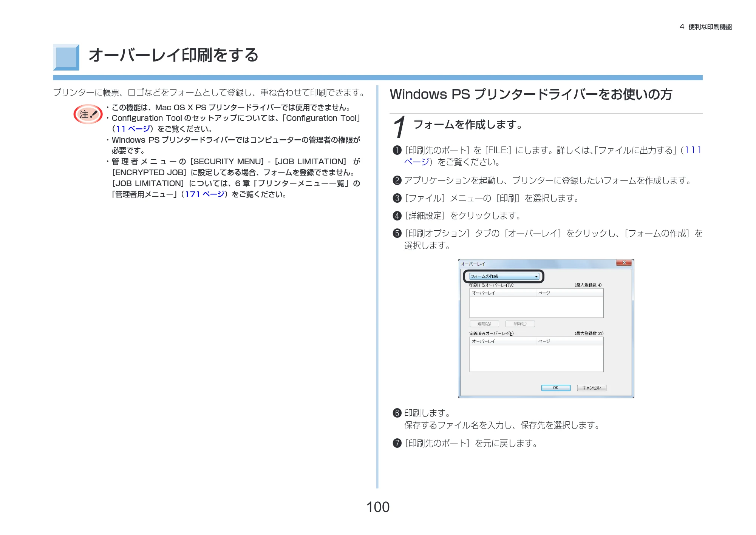The height and width of the screenshot is (535, 756).
Task: Click the chapter header 4 便利な印刷機能
Action: tap(705, 27)
